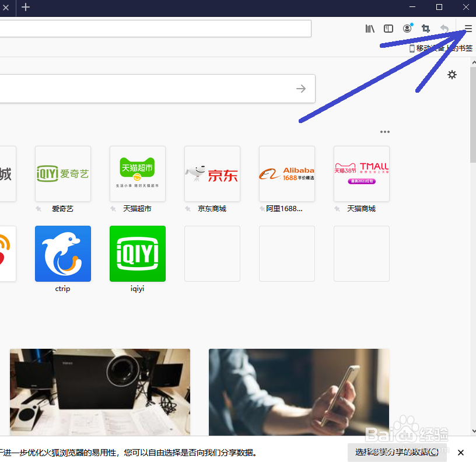Open the Library bookshelf icon

tap(370, 29)
